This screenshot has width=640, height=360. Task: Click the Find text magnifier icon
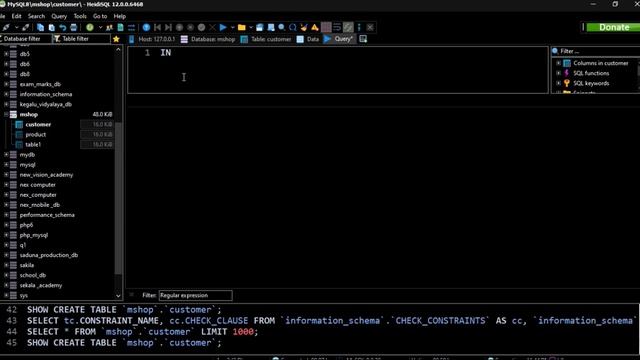(x=282, y=27)
